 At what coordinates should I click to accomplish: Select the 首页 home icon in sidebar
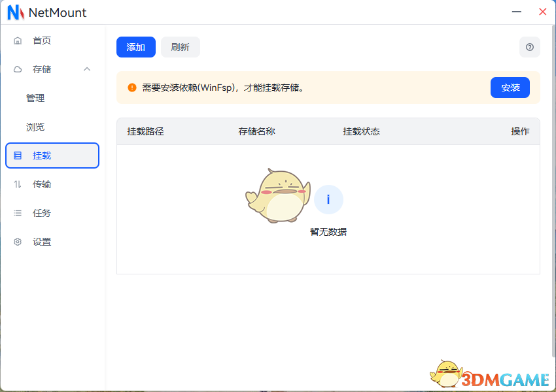pyautogui.click(x=17, y=41)
